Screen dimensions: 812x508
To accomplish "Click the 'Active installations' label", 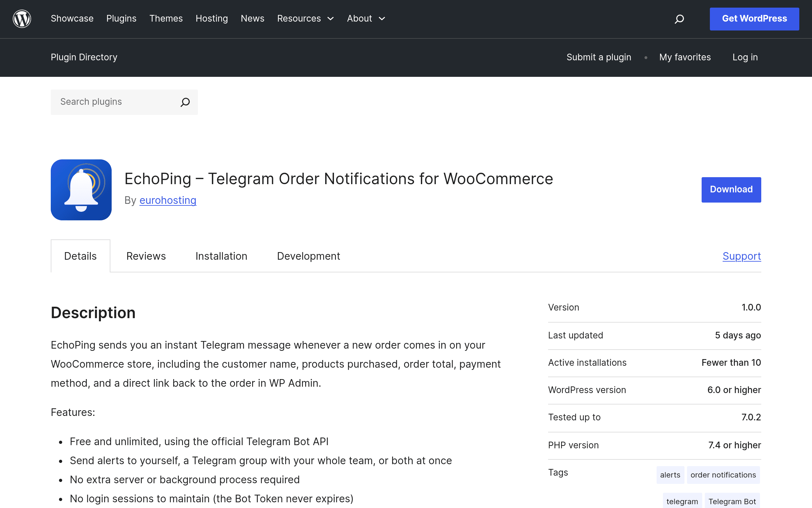I will tap(587, 363).
